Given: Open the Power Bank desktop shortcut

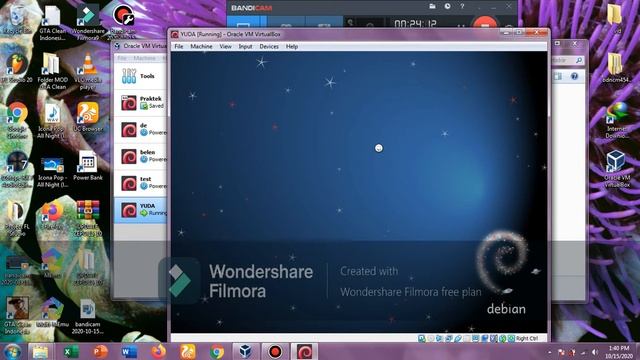Looking at the screenshot, I should pyautogui.click(x=88, y=166).
